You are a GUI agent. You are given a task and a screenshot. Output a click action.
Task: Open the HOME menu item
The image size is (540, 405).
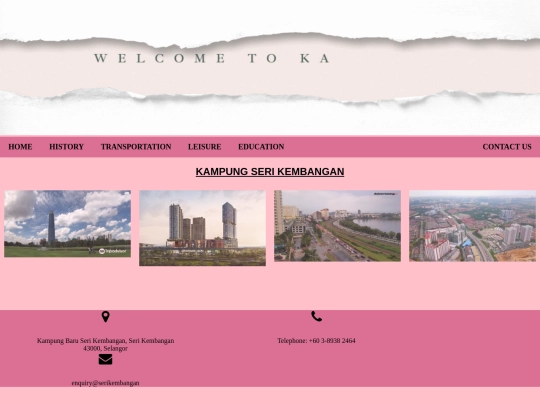click(20, 147)
